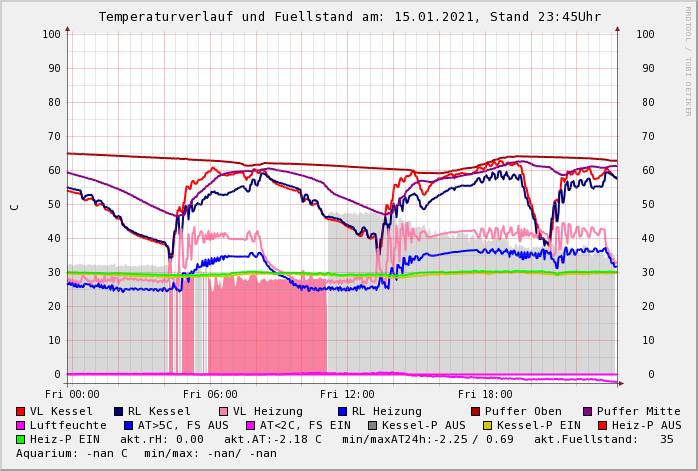This screenshot has width=698, height=471.
Task: Click the akt.Fuellstand value in the legend
Action: [x=666, y=439]
